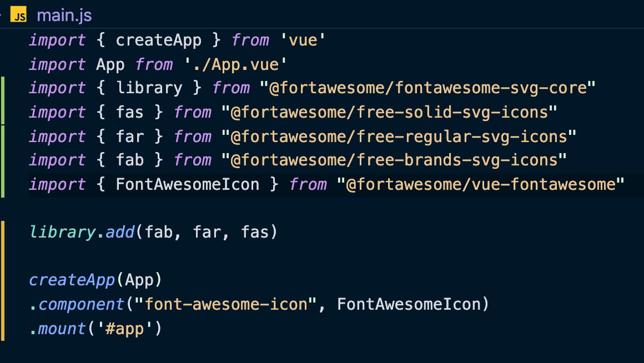The image size is (644, 363).
Task: Click the yellow modified-lines gutter marker
Action: tap(3, 280)
